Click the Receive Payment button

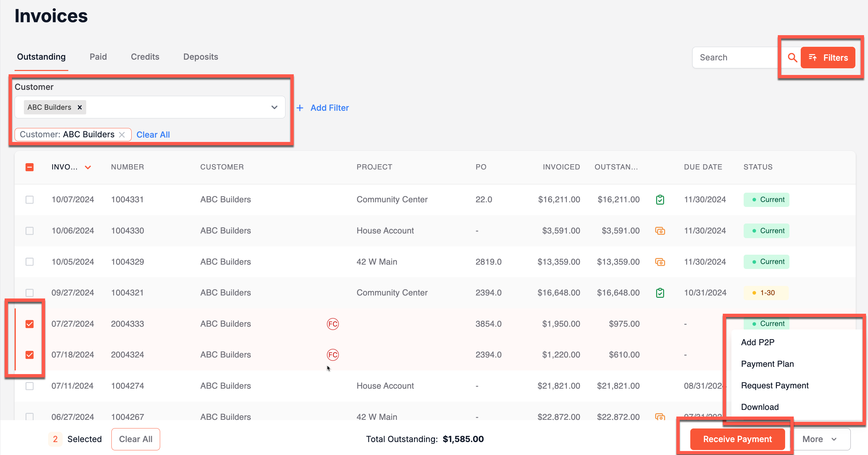click(737, 439)
